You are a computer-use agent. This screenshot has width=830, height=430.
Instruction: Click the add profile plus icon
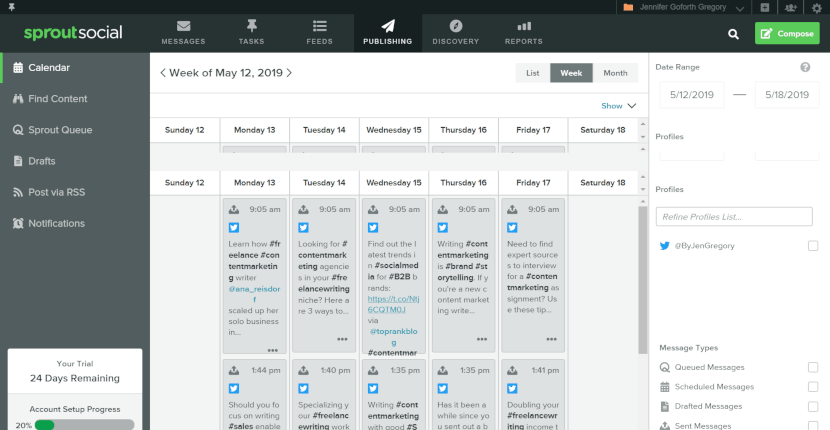click(x=765, y=7)
